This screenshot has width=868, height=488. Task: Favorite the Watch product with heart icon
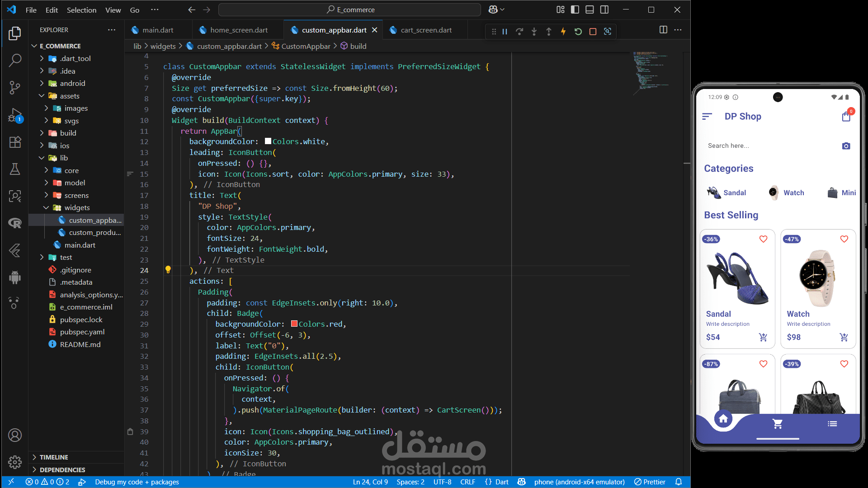[x=844, y=239]
